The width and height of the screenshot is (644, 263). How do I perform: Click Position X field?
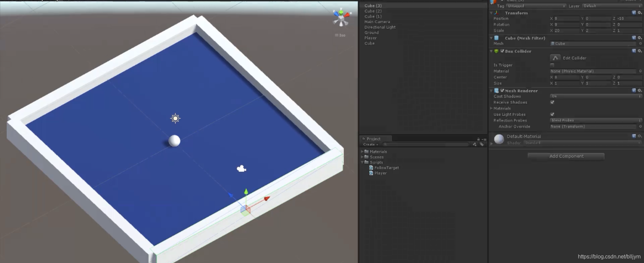click(x=567, y=18)
